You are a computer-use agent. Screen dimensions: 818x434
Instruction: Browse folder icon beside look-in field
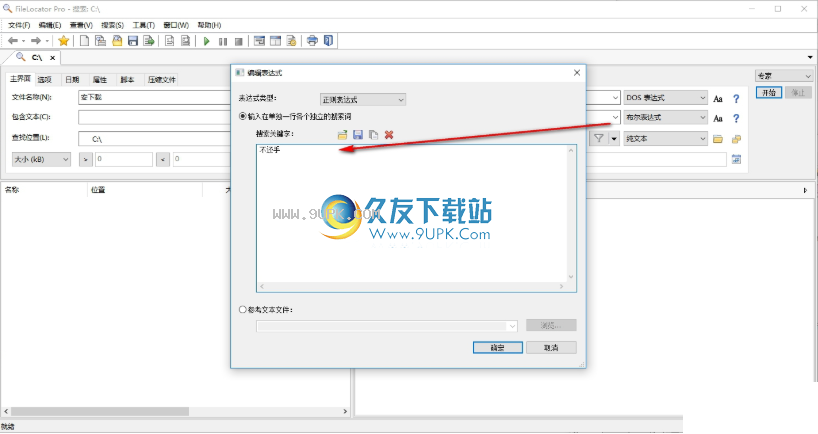(718, 139)
